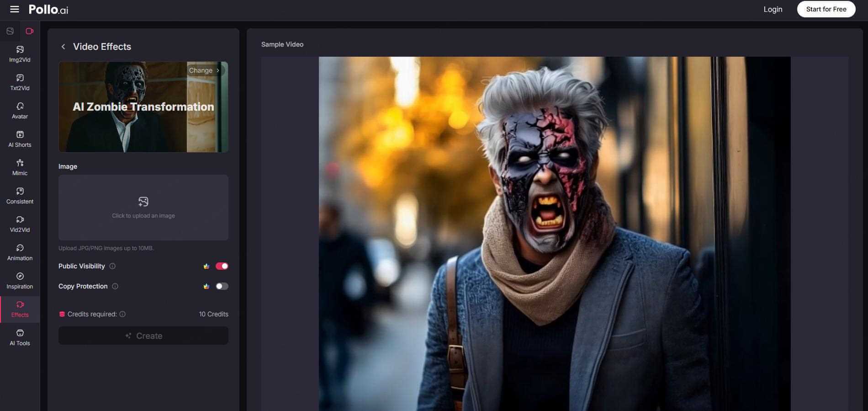
Task: Click the sample zombie video preview
Action: tap(555, 234)
